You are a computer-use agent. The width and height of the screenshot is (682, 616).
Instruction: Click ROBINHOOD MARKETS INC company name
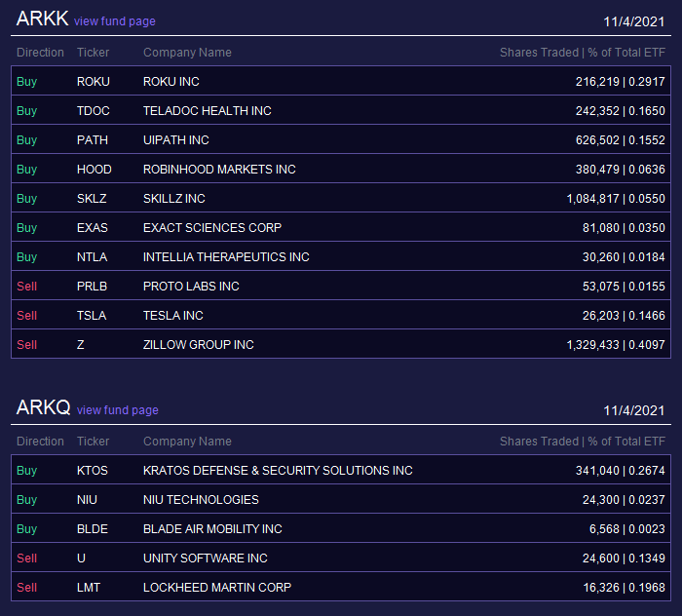click(219, 169)
